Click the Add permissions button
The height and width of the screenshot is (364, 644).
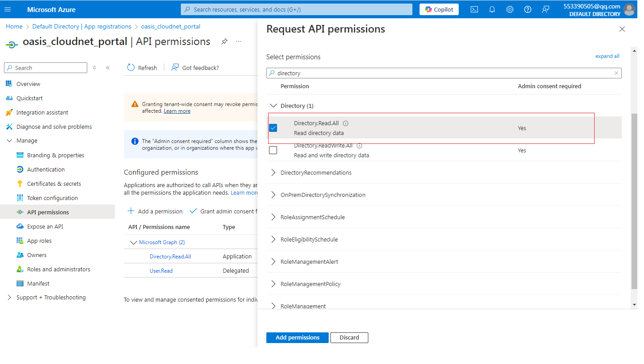coord(298,338)
